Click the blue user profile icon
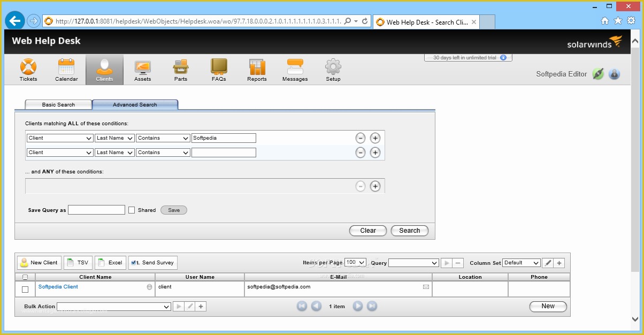 [614, 74]
